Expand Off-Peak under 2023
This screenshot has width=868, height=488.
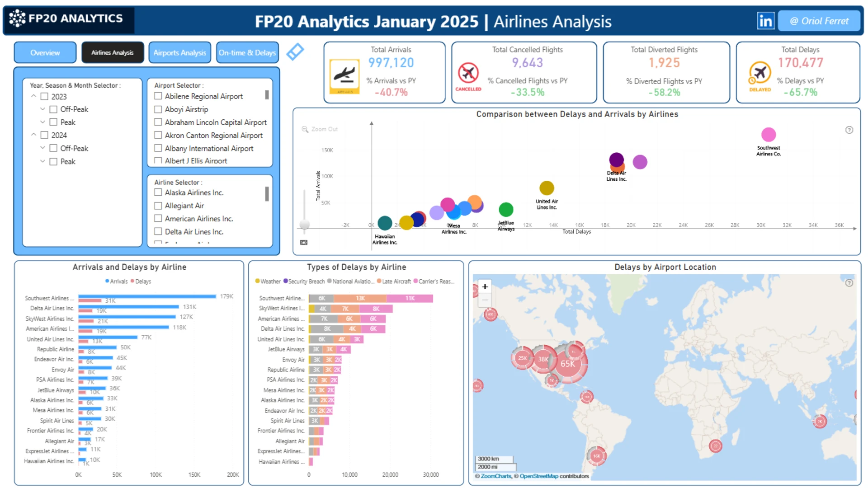[x=42, y=109]
